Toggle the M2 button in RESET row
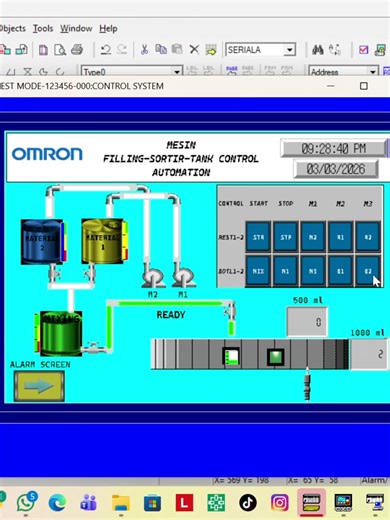Image resolution: width=390 pixels, height=520 pixels. point(313,237)
